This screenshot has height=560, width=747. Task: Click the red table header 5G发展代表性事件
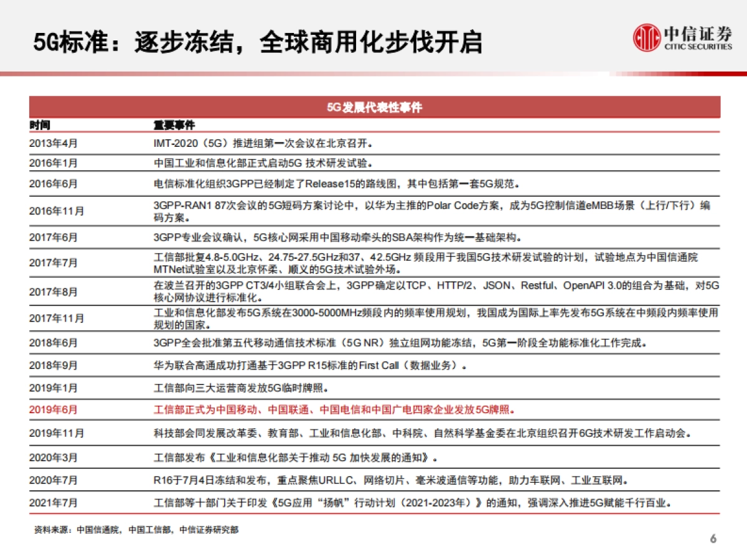pyautogui.click(x=374, y=107)
